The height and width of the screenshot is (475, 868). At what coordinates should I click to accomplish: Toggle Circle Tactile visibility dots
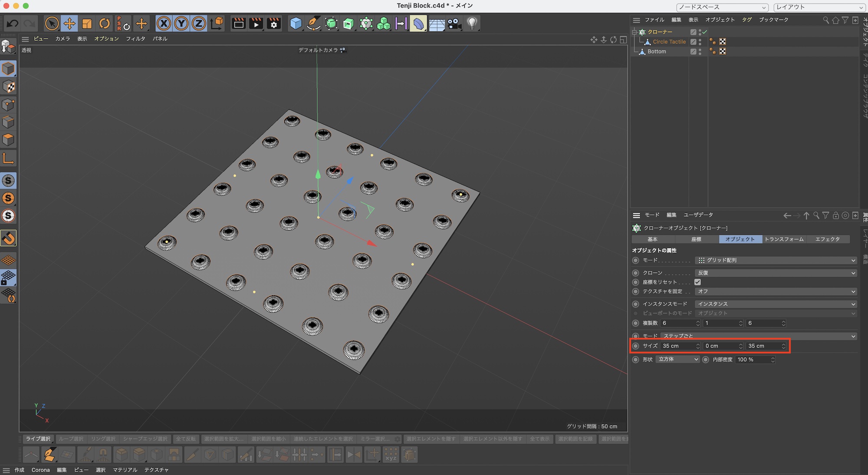pos(700,42)
